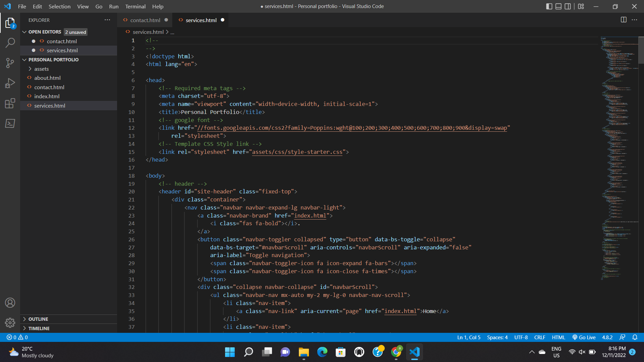Open the Manage gear settings icon

click(10, 322)
